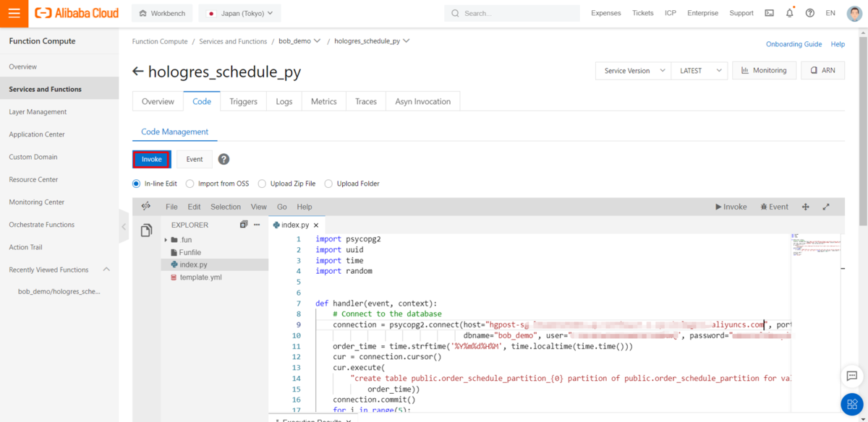Open Layer Management in the sidebar
This screenshot has height=422, width=868.
tap(38, 112)
